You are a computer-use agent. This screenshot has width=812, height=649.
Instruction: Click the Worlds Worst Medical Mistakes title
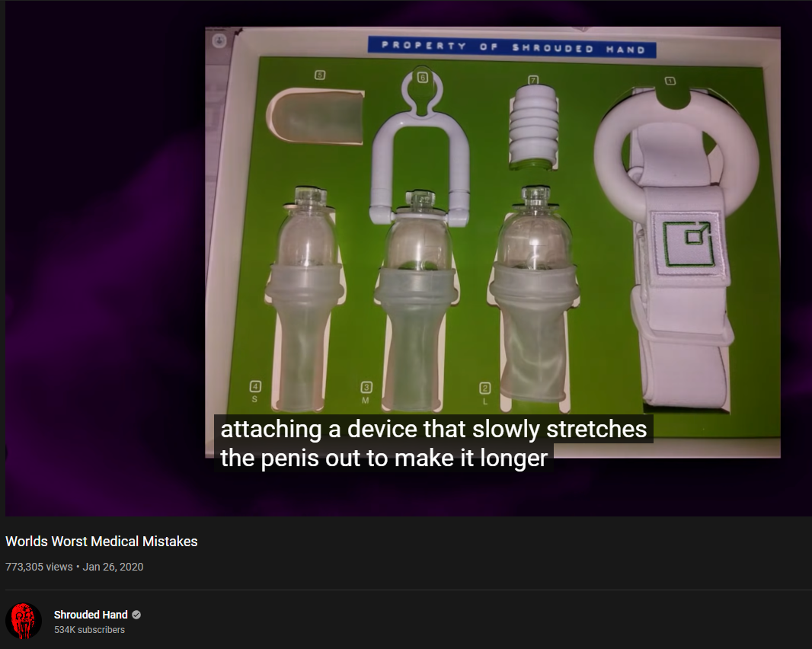(x=101, y=542)
